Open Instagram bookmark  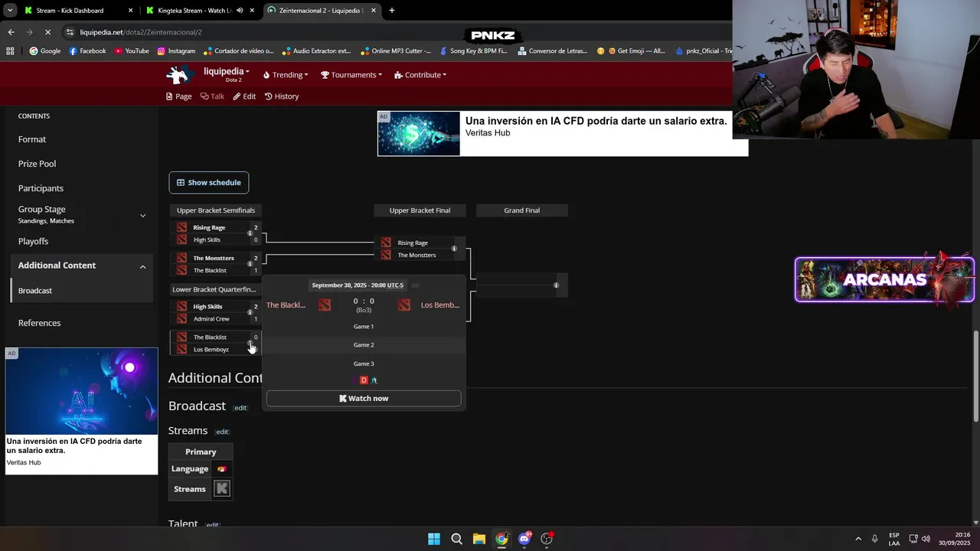pos(176,51)
